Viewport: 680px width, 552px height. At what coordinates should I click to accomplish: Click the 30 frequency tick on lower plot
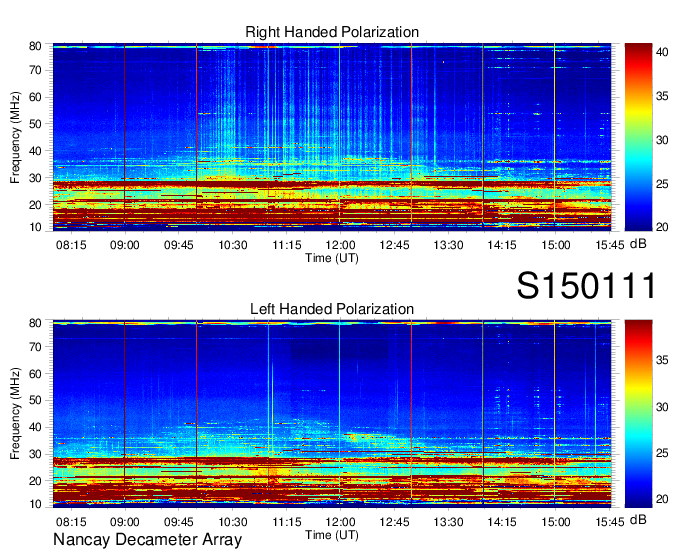coord(35,454)
